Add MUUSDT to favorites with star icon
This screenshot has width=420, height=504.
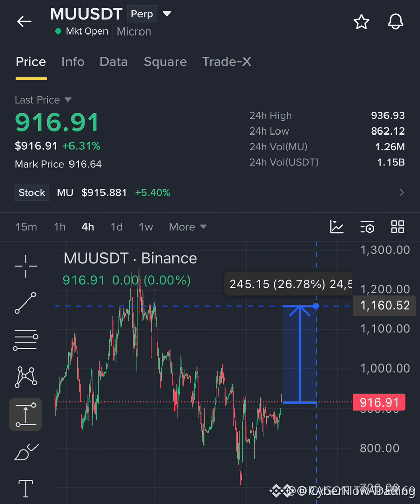pyautogui.click(x=361, y=22)
